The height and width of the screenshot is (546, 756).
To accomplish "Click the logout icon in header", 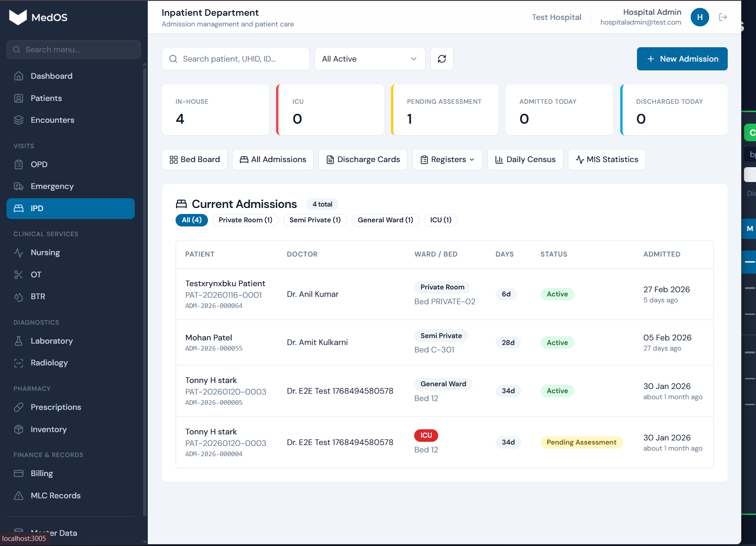I will click(x=723, y=17).
